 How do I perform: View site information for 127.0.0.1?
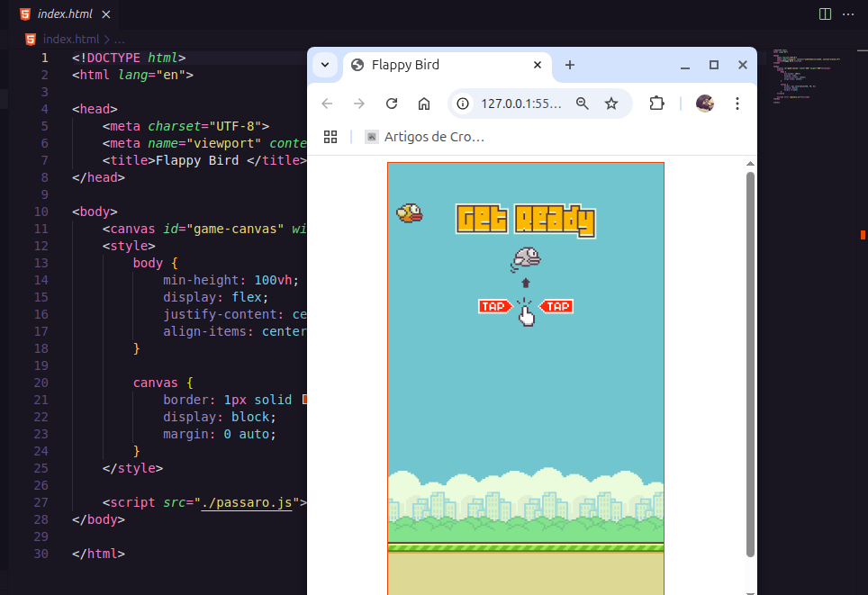tap(463, 104)
